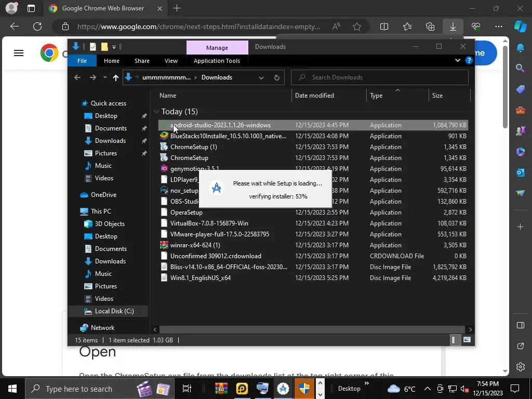Click Properties quick access toolbar icon

pos(92,47)
